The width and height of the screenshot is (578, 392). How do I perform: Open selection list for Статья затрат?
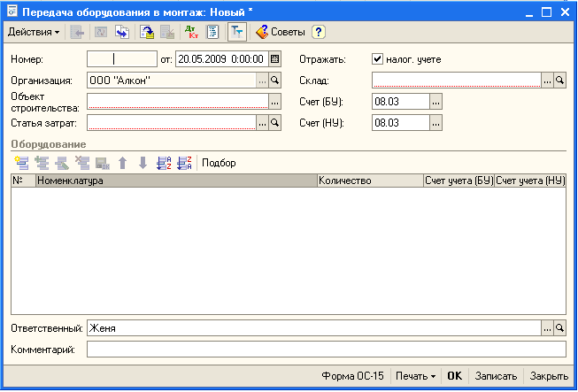tap(262, 123)
